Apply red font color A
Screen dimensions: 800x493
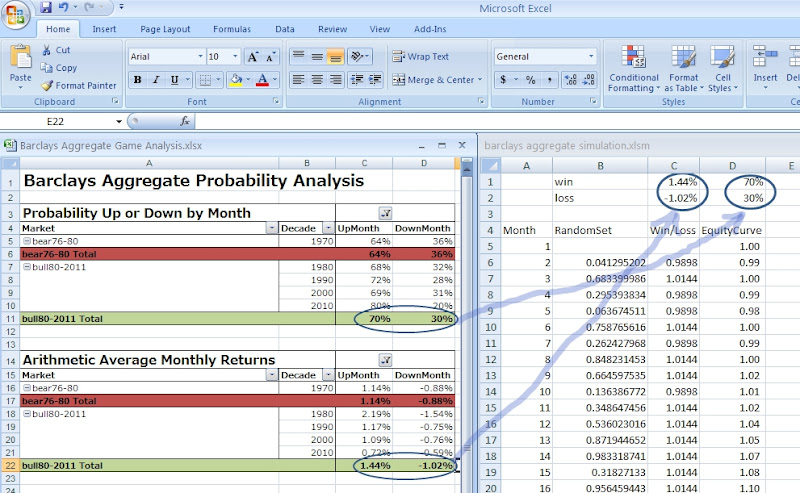[x=262, y=80]
